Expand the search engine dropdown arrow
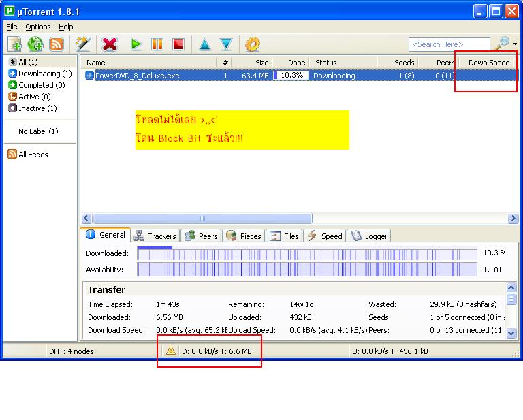This screenshot has width=523, height=420. (516, 44)
